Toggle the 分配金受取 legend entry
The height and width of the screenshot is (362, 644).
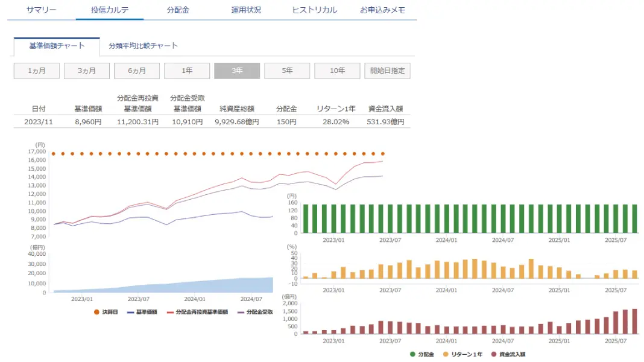click(x=255, y=313)
